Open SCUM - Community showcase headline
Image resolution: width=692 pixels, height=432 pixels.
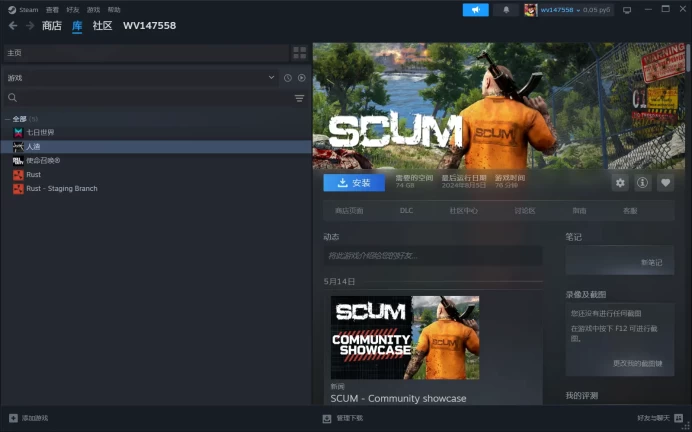click(398, 398)
